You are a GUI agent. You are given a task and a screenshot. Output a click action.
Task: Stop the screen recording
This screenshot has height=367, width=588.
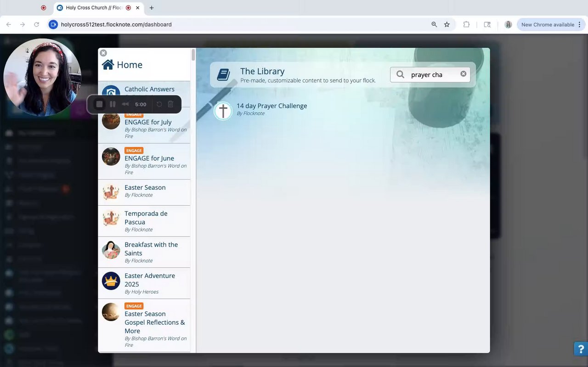[x=99, y=104]
